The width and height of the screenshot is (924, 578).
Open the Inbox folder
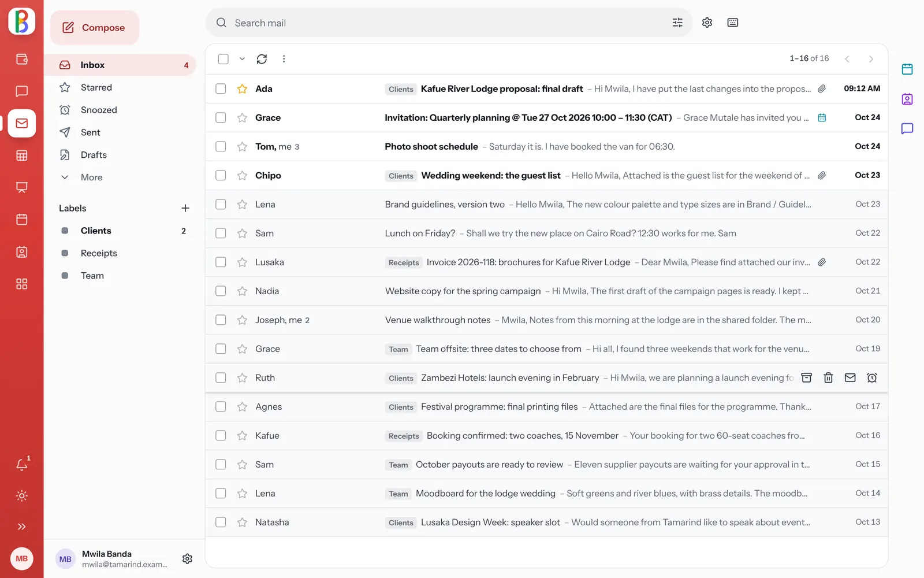tap(120, 65)
